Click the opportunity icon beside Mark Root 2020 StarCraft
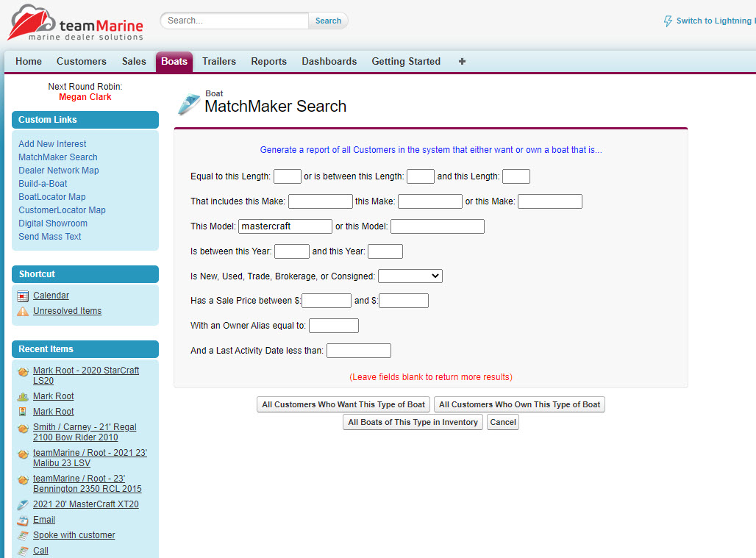This screenshot has width=756, height=558. point(23,371)
